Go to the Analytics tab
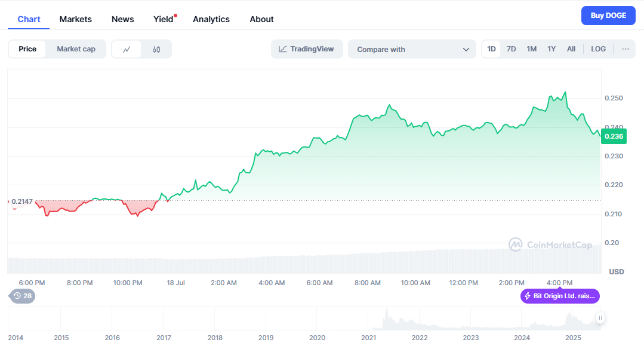Image resolution: width=644 pixels, height=352 pixels. coord(211,19)
